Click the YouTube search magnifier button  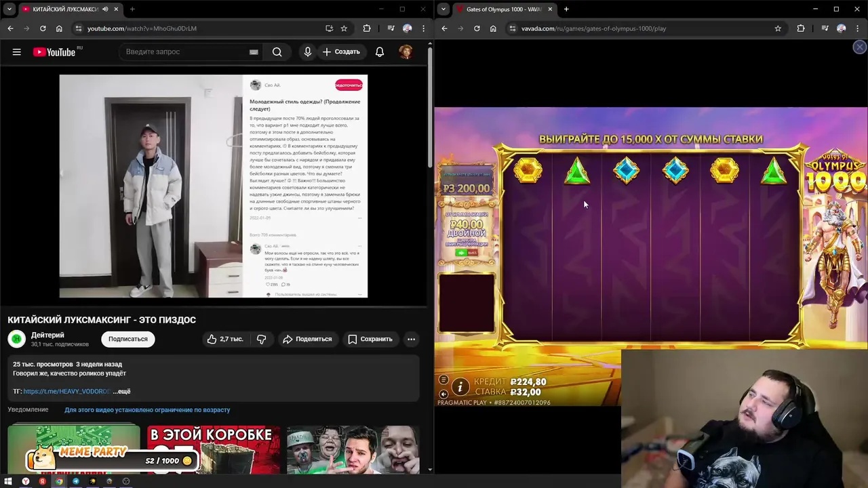coord(277,52)
